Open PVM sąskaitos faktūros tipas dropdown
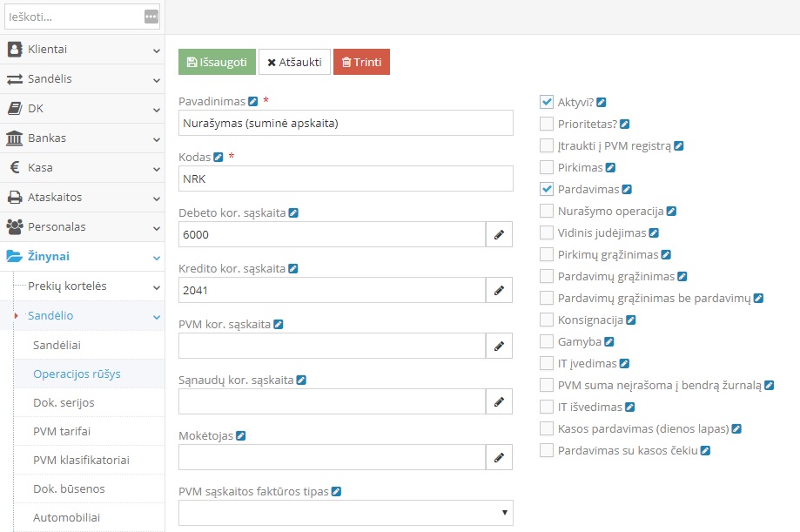 346,513
